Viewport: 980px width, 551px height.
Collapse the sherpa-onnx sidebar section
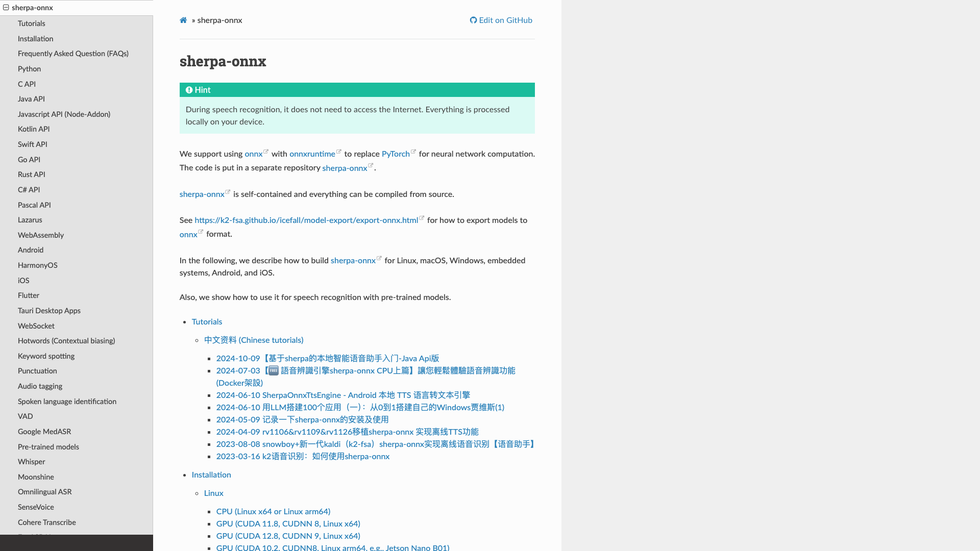pos(6,8)
